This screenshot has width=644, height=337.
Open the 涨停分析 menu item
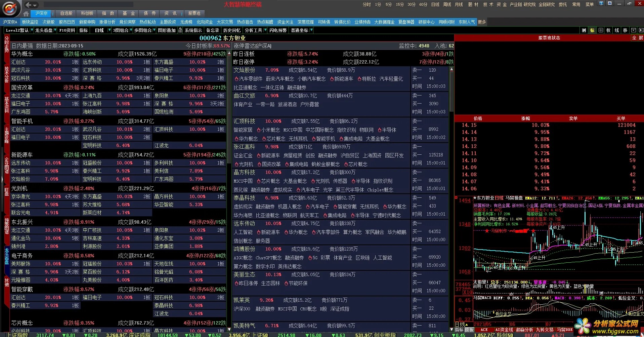pos(107,22)
